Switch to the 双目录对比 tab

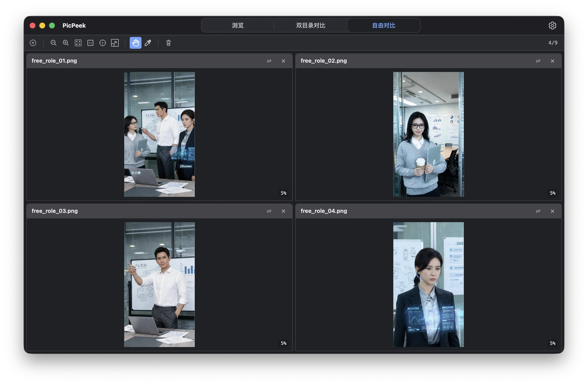311,26
